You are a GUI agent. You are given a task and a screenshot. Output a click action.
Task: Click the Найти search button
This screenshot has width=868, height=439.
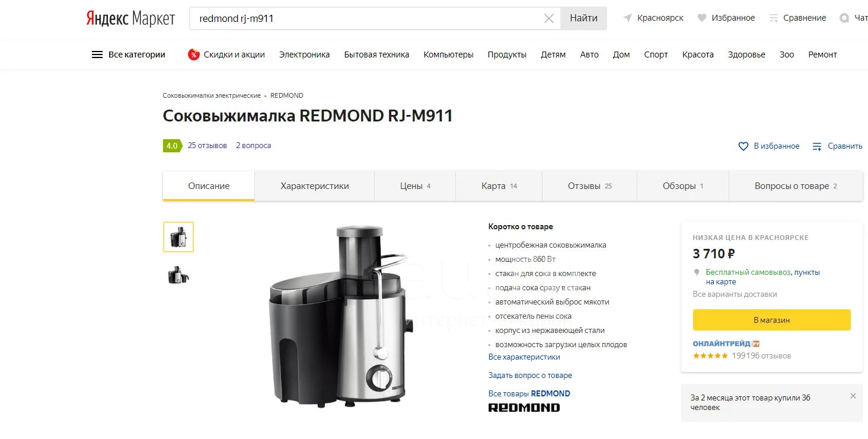pyautogui.click(x=583, y=18)
